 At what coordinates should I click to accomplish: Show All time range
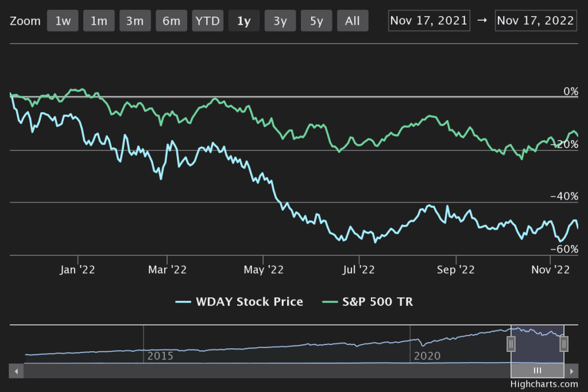click(353, 21)
